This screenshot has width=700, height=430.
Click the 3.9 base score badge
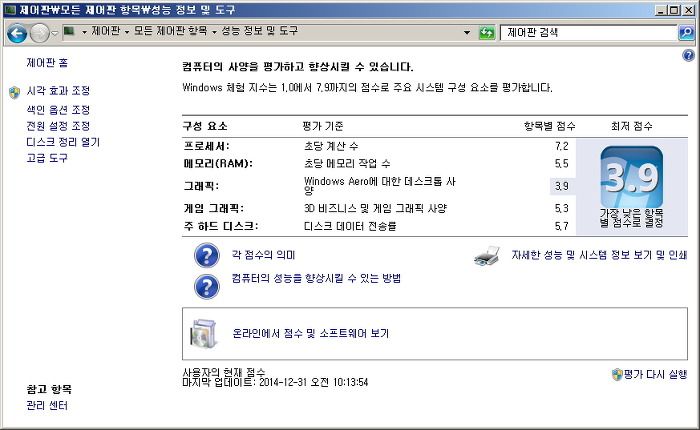point(631,177)
